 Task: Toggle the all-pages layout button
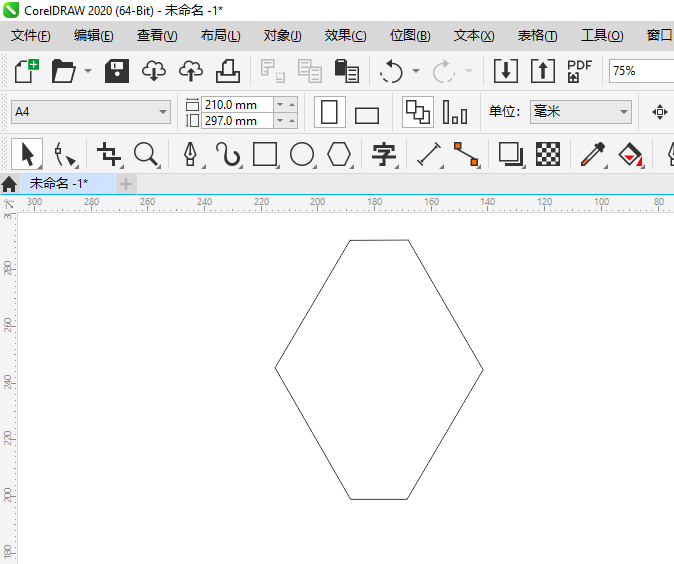point(418,112)
